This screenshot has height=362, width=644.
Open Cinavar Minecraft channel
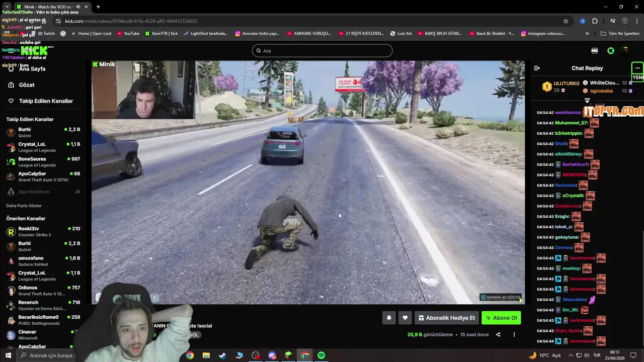click(43, 335)
